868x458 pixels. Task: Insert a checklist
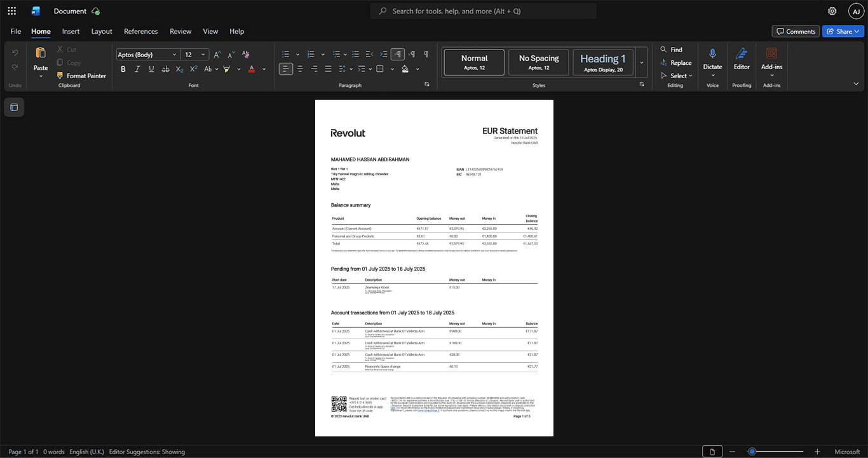(x=356, y=55)
